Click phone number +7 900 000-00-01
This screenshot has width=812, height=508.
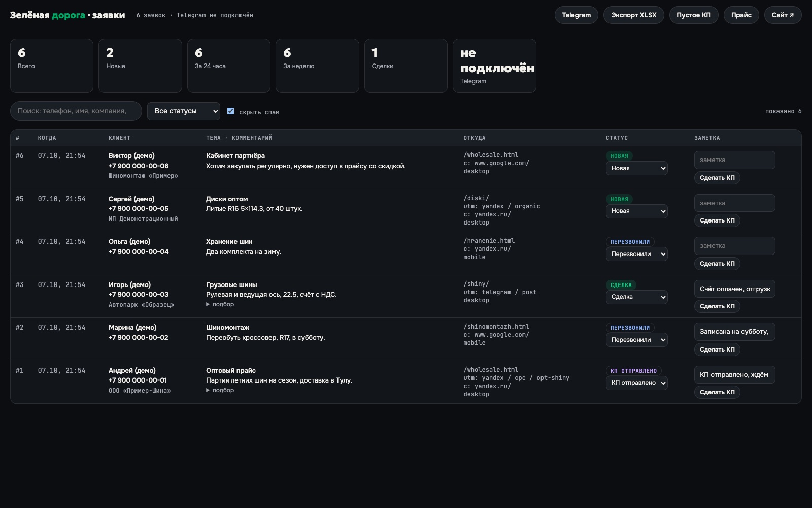click(x=138, y=380)
